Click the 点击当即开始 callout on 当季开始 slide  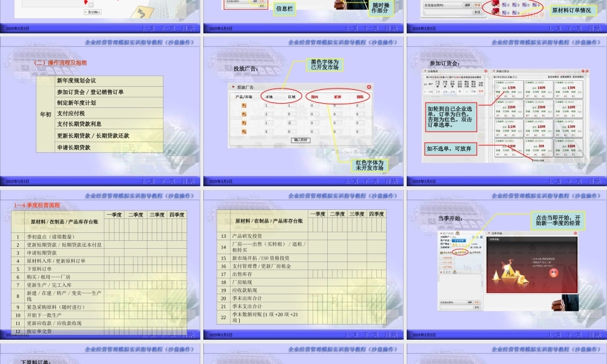pyautogui.click(x=558, y=220)
